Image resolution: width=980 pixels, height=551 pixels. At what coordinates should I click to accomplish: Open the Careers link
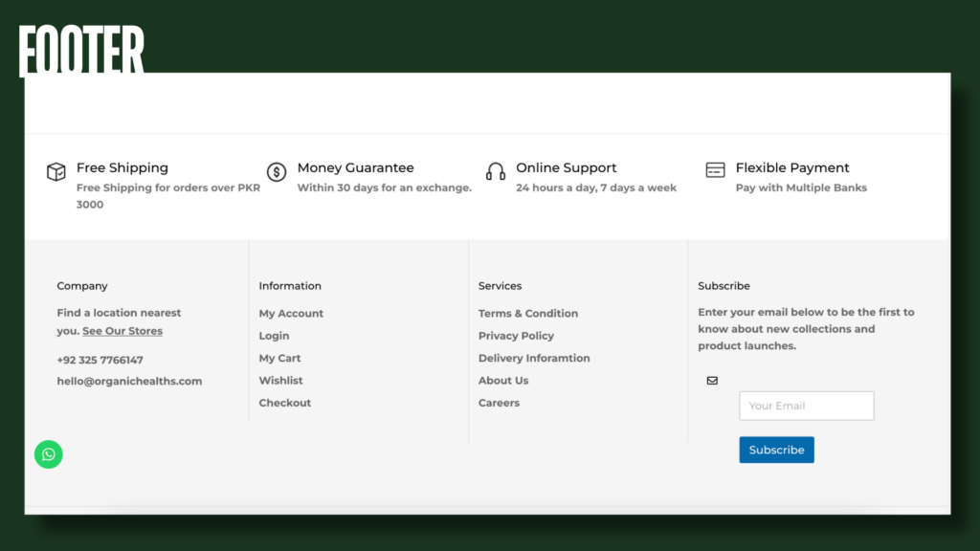tap(499, 403)
